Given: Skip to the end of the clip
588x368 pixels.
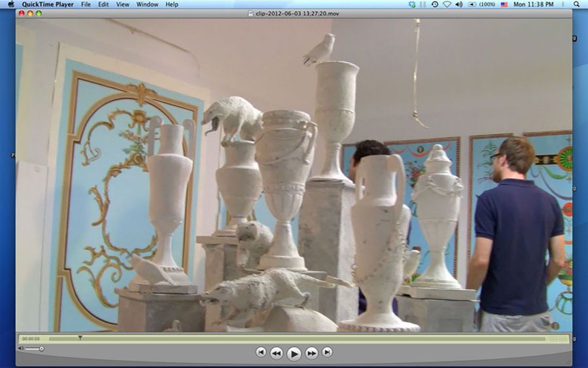Looking at the screenshot, I should tap(327, 352).
